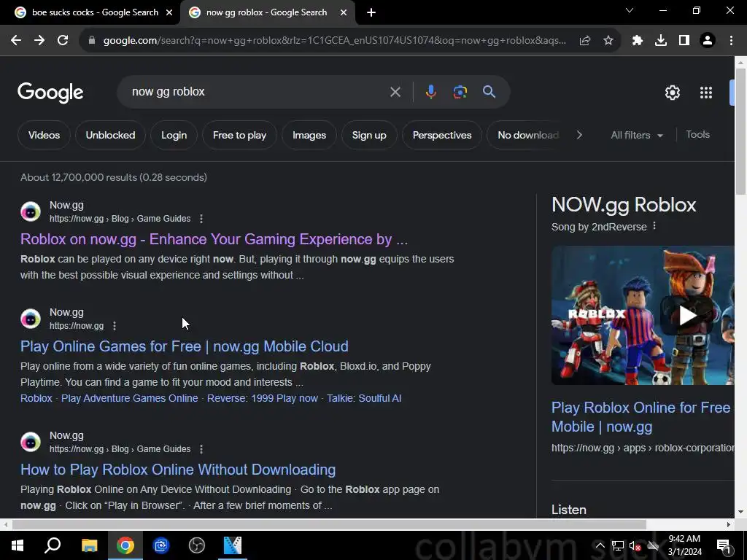Click the address bar URL
This screenshot has height=560, width=747.
[x=334, y=41]
